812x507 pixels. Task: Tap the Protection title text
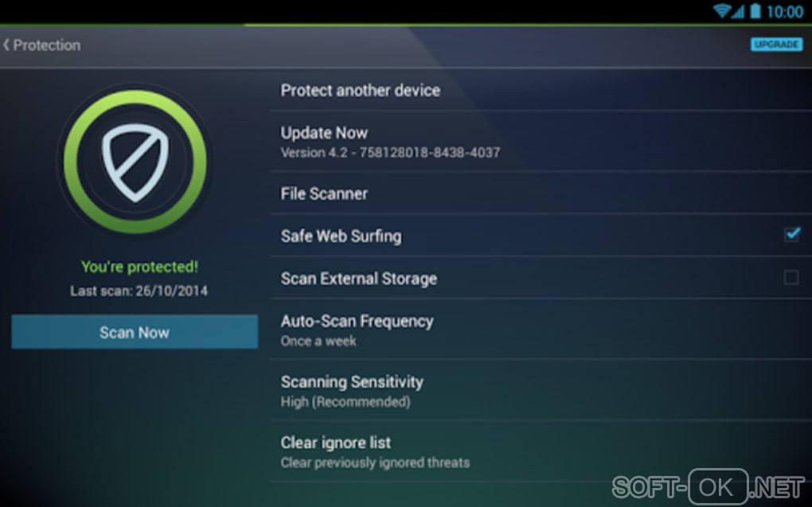pos(46,45)
